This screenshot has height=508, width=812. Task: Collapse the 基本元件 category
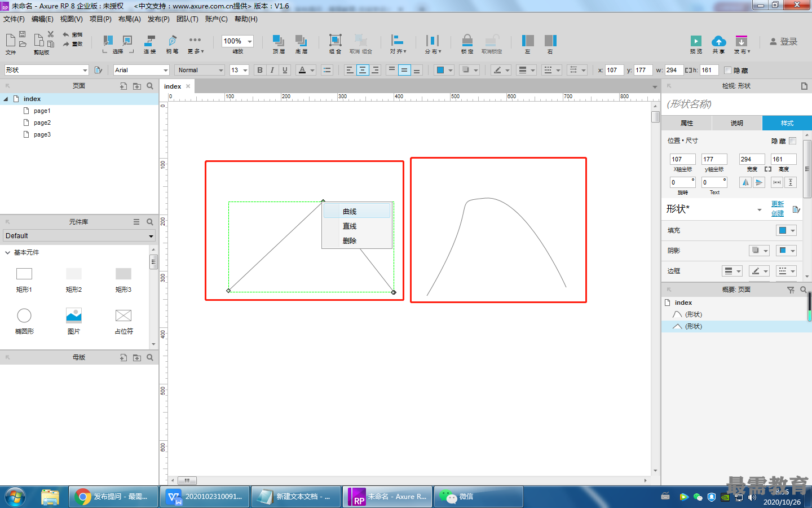coord(7,252)
